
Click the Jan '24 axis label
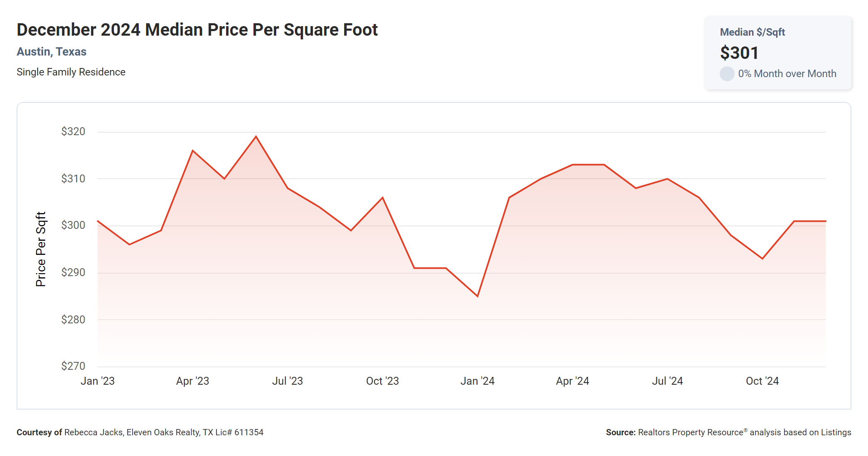pos(477,381)
